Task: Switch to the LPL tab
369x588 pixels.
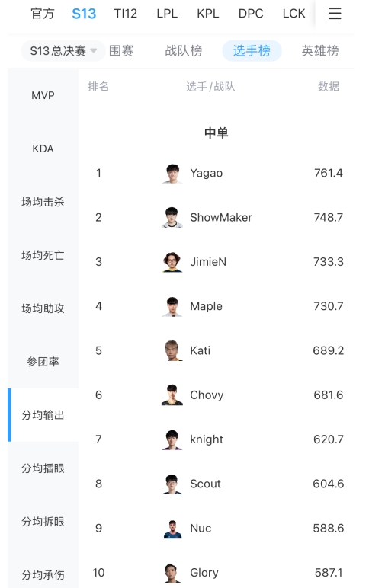Action: pos(167,14)
